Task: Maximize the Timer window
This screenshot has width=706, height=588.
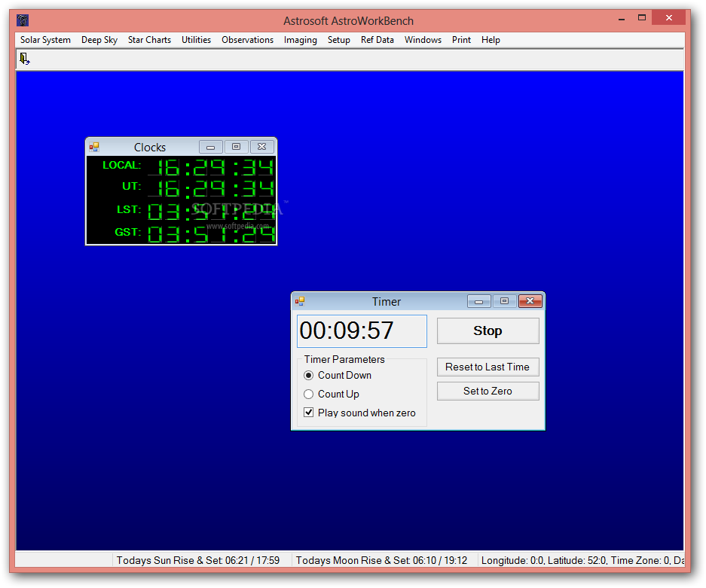Action: pyautogui.click(x=504, y=301)
